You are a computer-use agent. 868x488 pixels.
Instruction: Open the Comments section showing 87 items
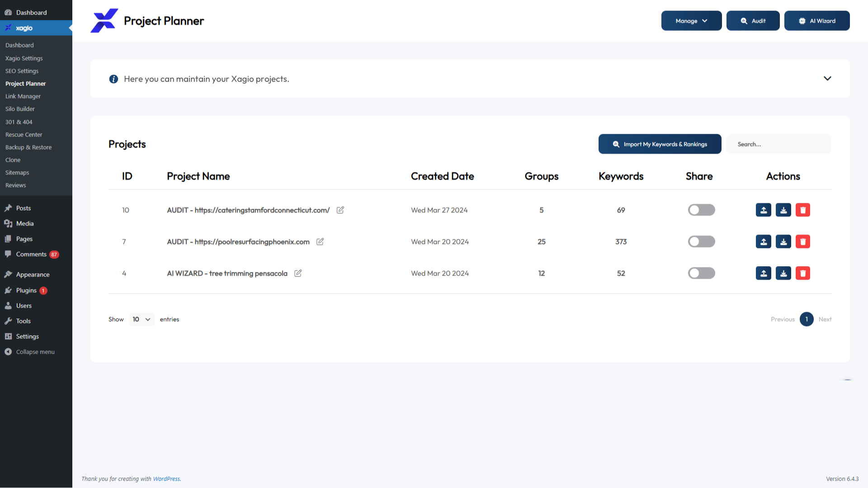[x=32, y=254]
